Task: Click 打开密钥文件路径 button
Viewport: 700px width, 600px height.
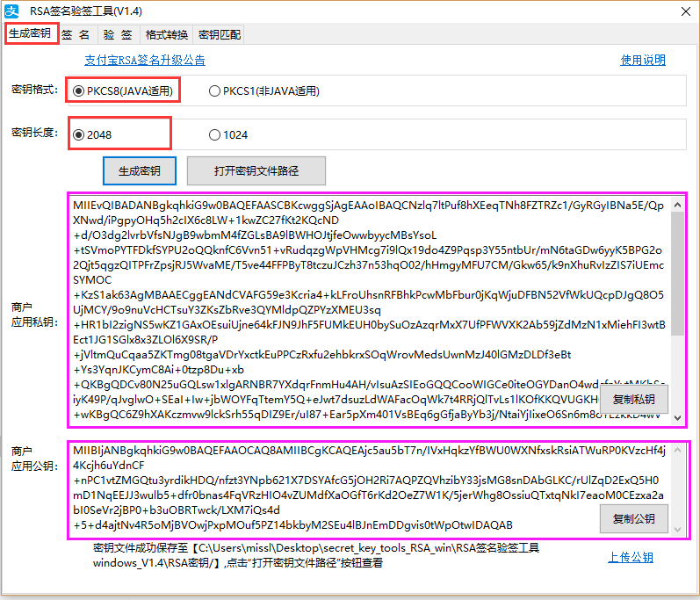Action: 256,170
